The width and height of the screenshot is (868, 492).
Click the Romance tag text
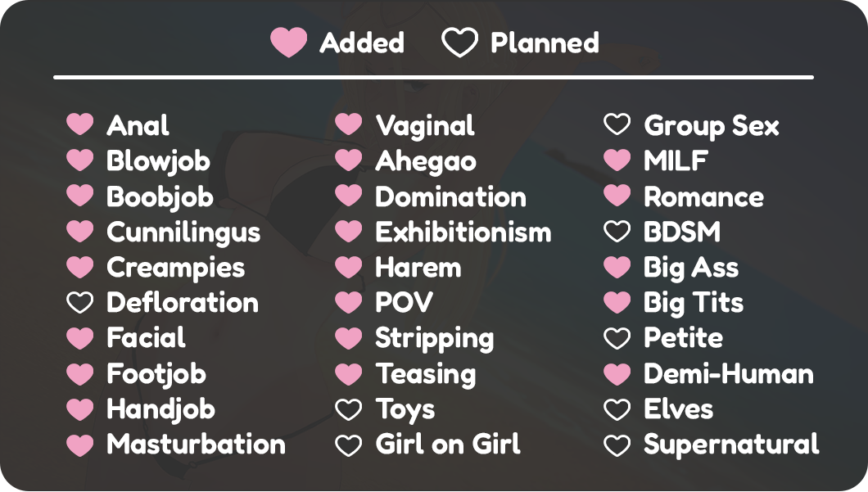pyautogui.click(x=703, y=197)
